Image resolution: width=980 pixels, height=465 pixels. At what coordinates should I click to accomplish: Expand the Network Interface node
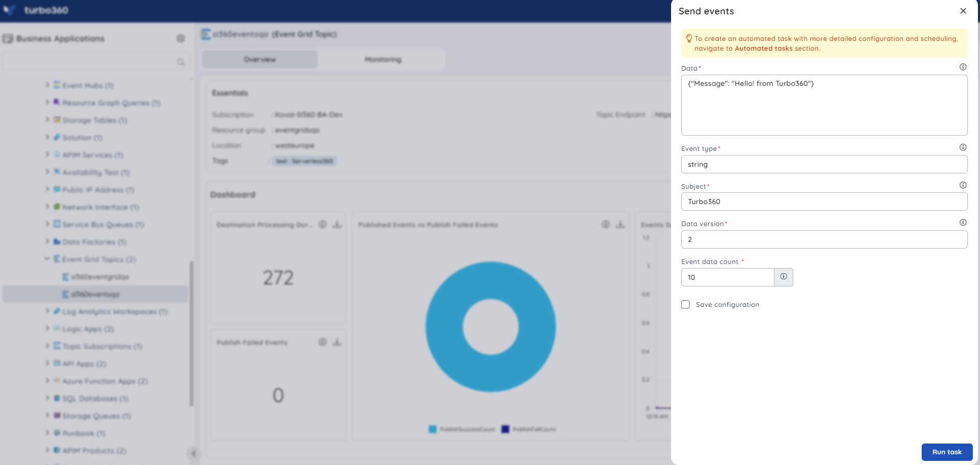tap(47, 207)
